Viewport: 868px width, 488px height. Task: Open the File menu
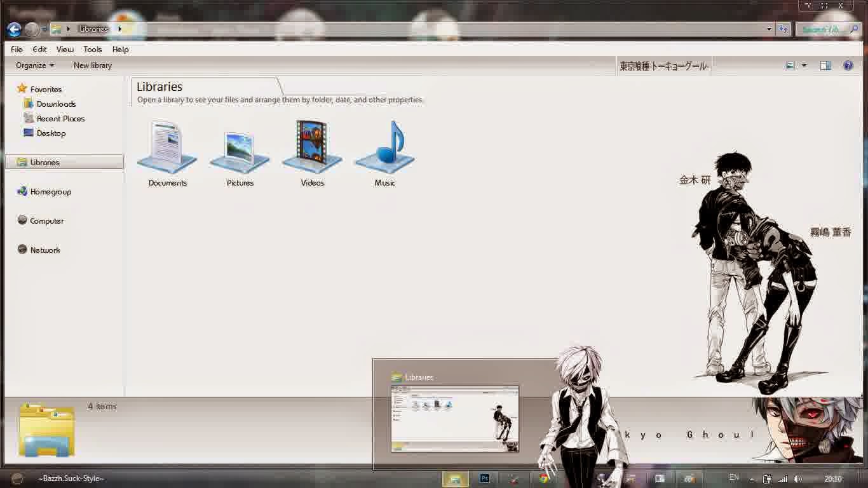17,50
